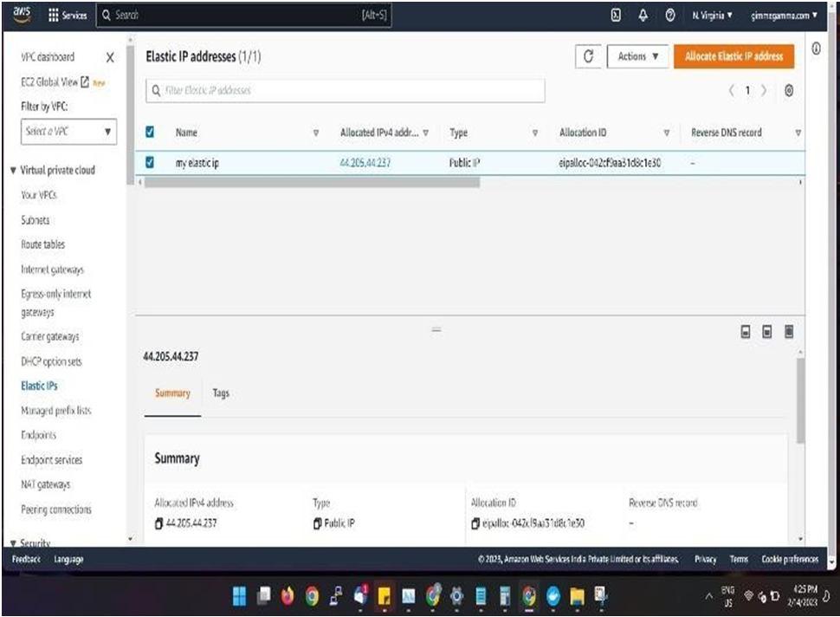Viewport: 840px width, 617px height.
Task: Show hidden system tray icons
Action: click(x=708, y=596)
